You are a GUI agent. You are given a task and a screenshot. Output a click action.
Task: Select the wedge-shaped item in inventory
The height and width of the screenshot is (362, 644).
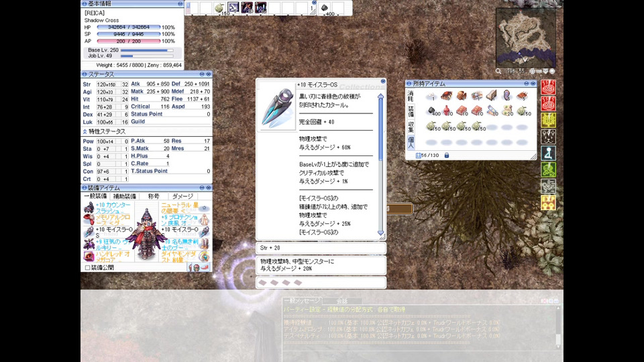(492, 96)
